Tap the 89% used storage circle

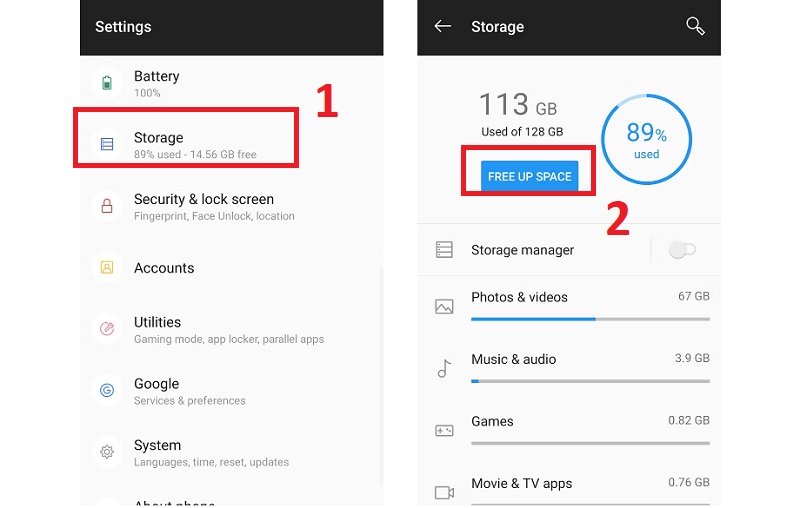point(646,140)
